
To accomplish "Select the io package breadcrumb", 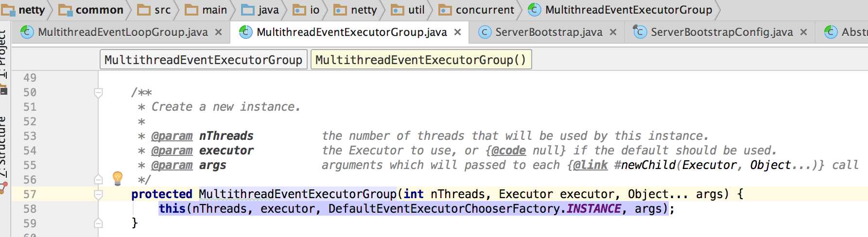I will pos(306,10).
